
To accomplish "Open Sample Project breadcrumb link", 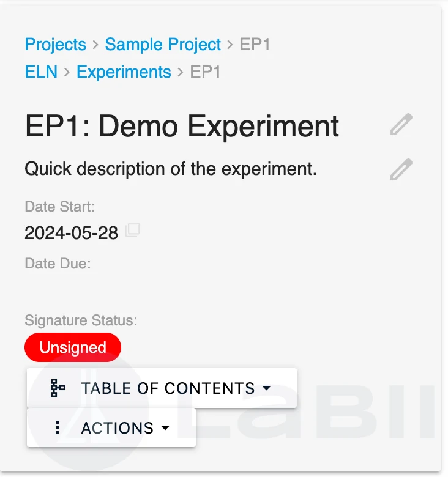I will coord(163,45).
